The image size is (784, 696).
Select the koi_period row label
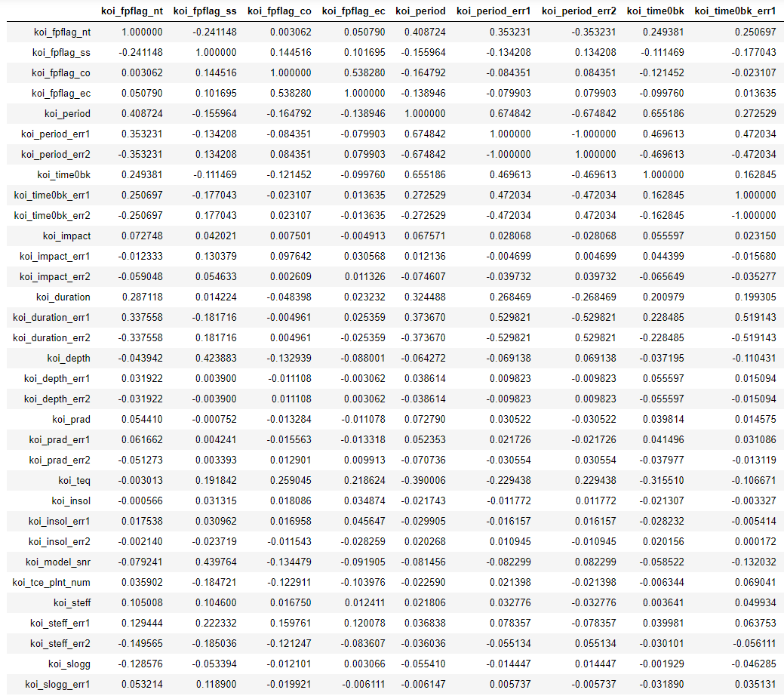[67, 114]
